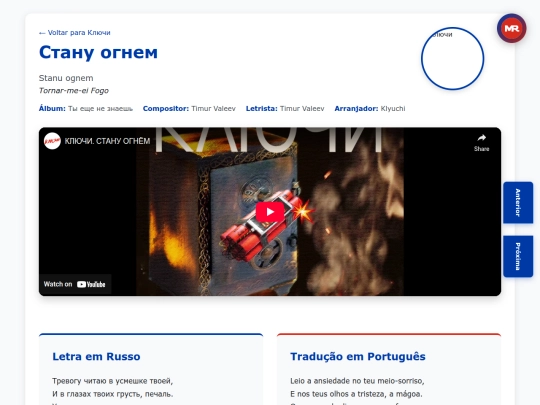Screen dimensions: 540x405
Task: Play the YouTube video
Action: click(270, 211)
